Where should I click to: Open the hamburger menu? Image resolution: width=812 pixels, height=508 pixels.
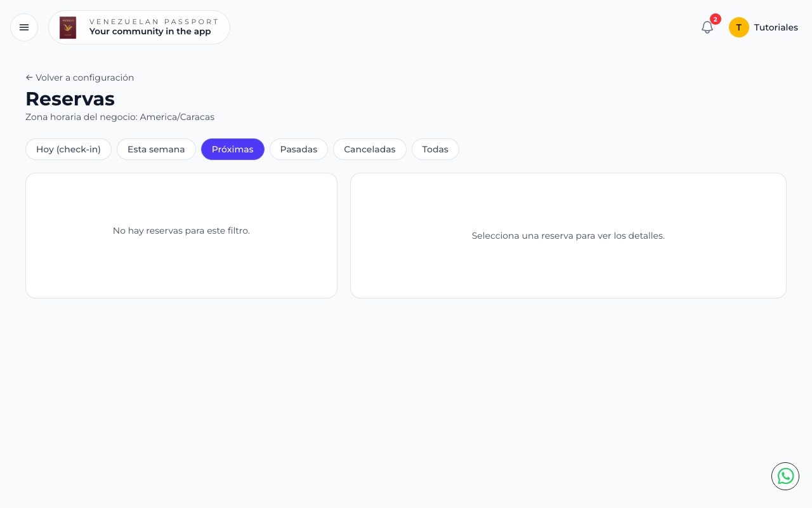click(x=24, y=27)
